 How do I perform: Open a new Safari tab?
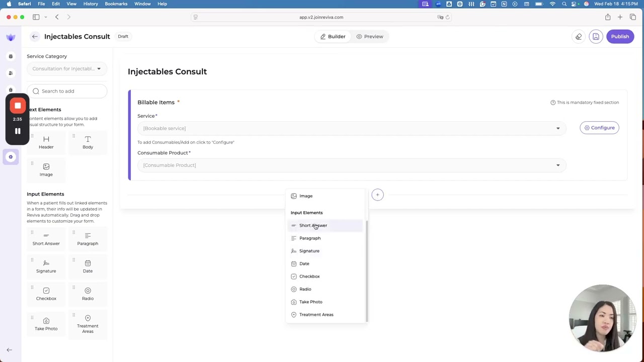click(x=620, y=17)
